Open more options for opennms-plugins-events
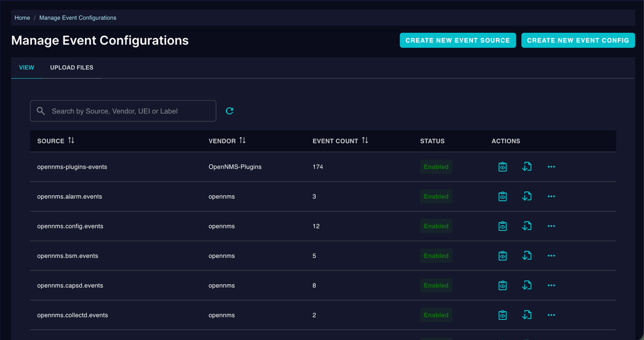Image resolution: width=644 pixels, height=340 pixels. coord(551,167)
